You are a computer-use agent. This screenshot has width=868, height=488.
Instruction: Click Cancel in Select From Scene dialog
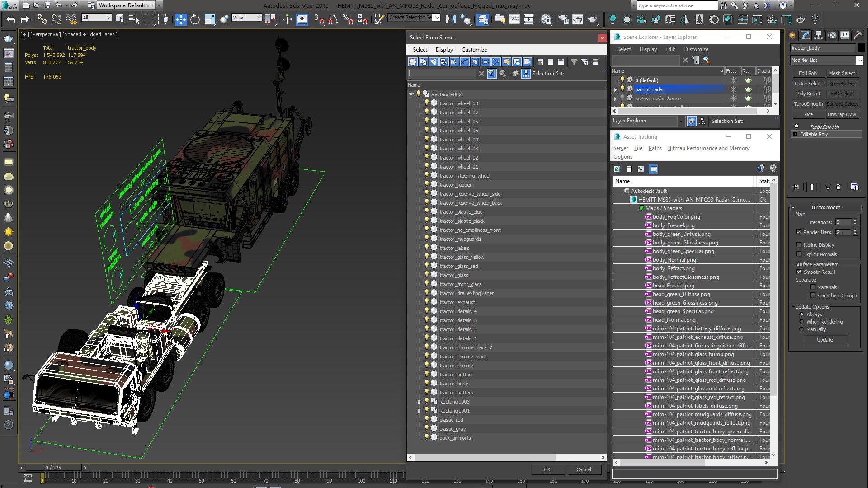click(584, 469)
